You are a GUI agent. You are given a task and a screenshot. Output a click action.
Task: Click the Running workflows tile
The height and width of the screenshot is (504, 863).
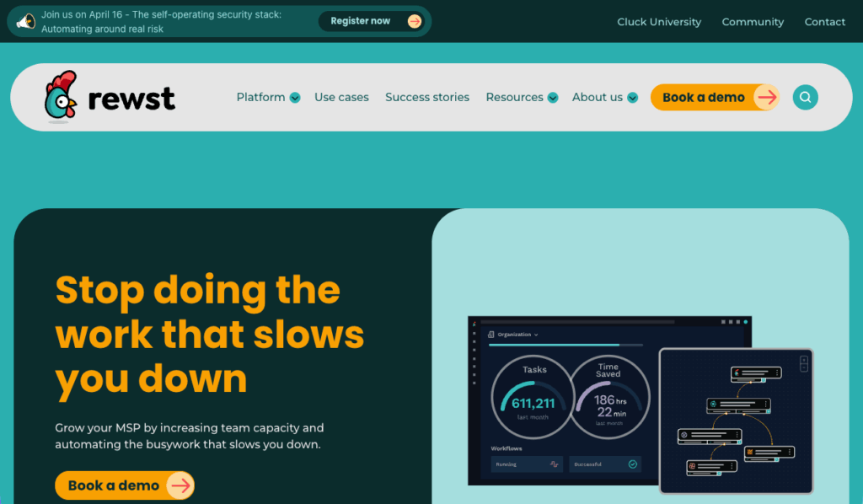pos(527,464)
